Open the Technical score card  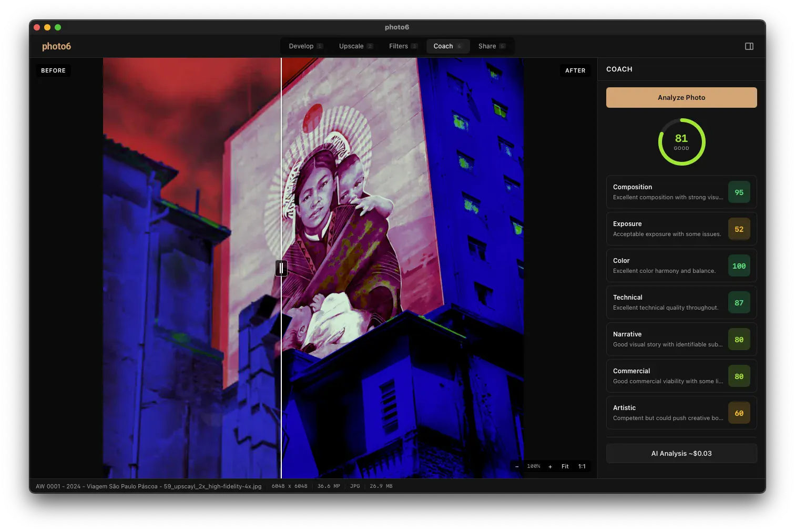[x=681, y=302]
